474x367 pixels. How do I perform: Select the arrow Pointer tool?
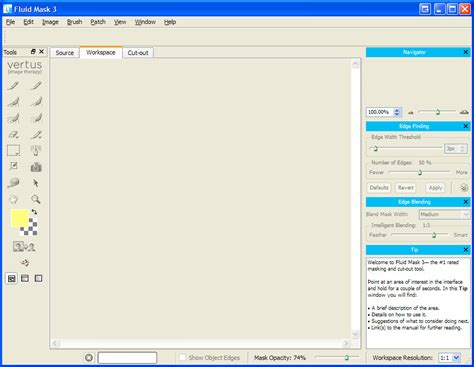click(36, 183)
